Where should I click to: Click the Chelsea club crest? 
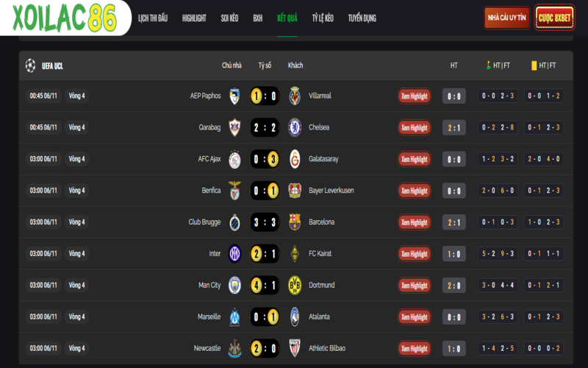pyautogui.click(x=295, y=127)
